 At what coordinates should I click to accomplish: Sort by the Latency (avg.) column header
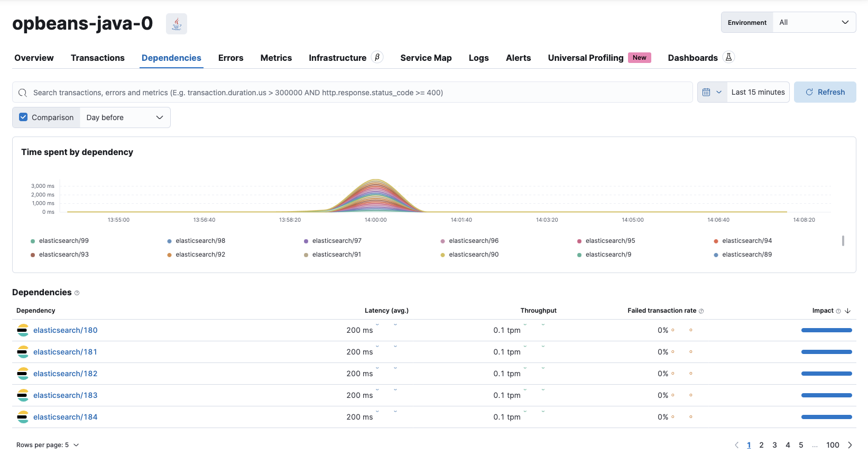pyautogui.click(x=386, y=311)
